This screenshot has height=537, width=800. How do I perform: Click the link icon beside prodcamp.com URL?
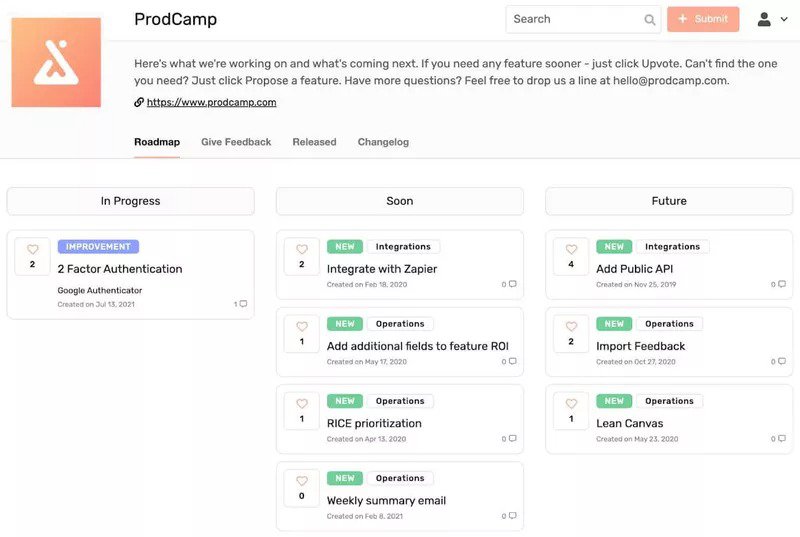tap(139, 102)
